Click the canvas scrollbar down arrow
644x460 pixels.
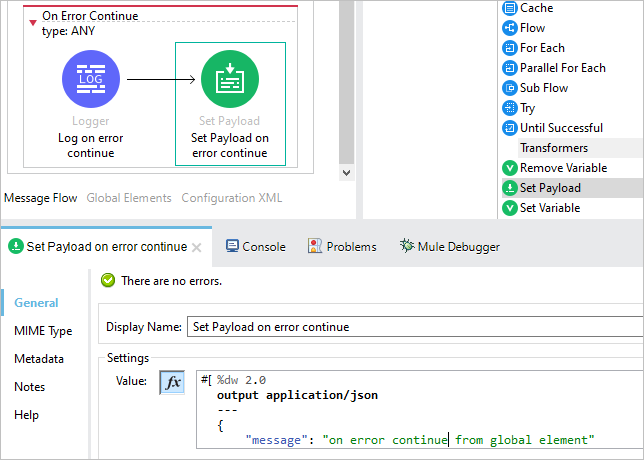pos(347,173)
